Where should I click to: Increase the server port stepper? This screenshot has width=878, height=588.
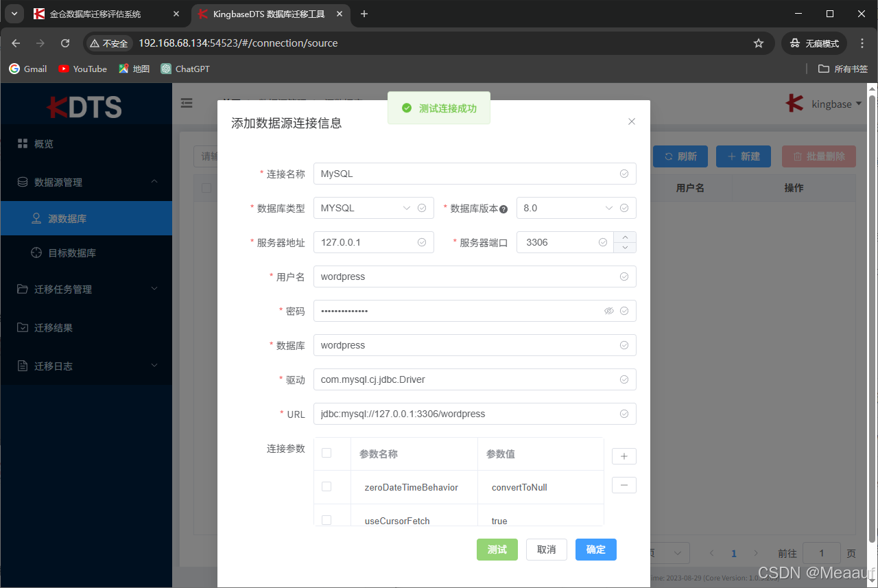pos(625,237)
